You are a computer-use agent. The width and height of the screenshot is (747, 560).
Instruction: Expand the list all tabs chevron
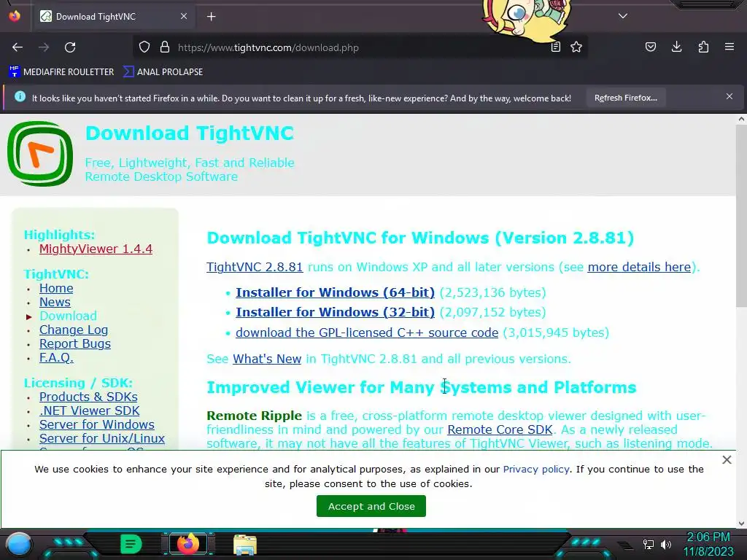click(623, 16)
